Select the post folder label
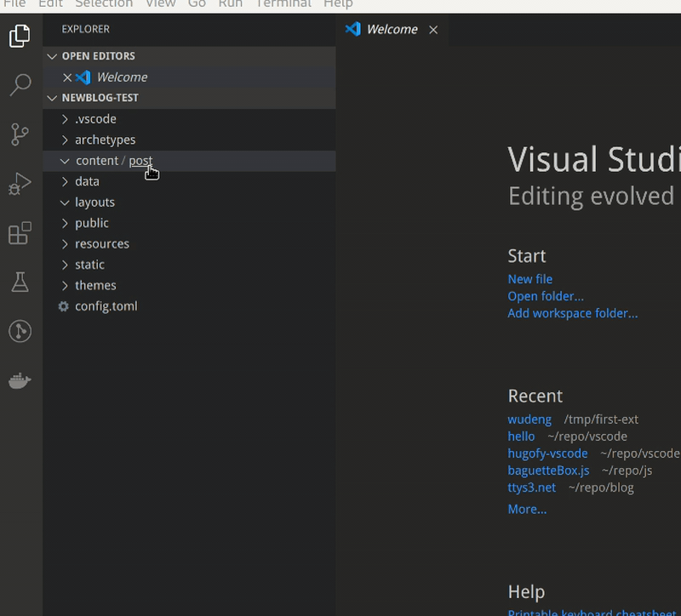681x616 pixels. [x=140, y=161]
